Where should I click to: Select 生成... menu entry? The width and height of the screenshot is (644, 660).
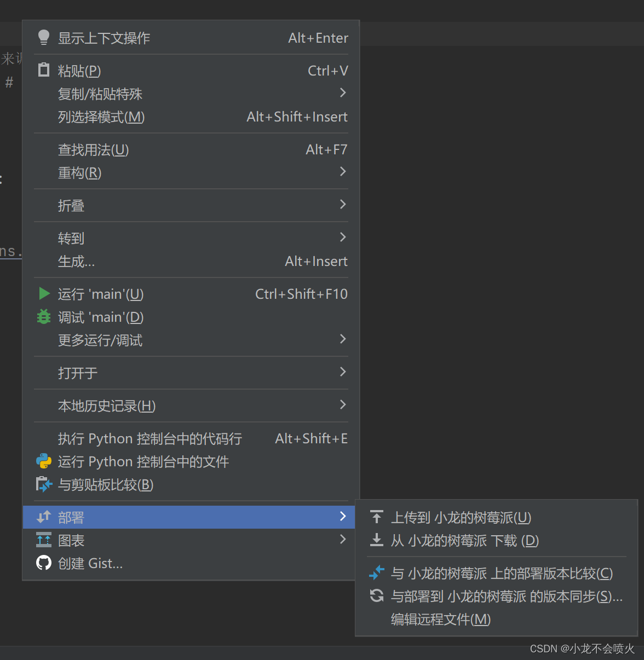tap(191, 261)
